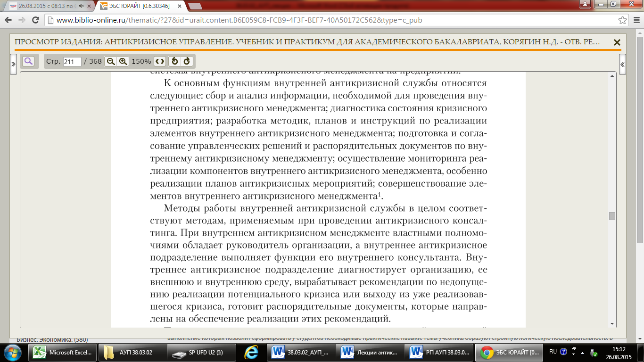644x362 pixels.
Task: Change the RU input language
Action: pos(553,352)
